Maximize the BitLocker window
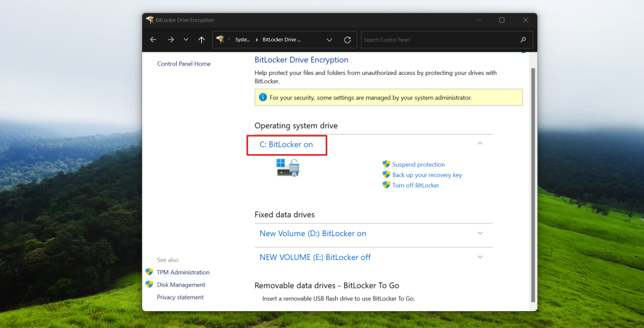 [x=502, y=20]
